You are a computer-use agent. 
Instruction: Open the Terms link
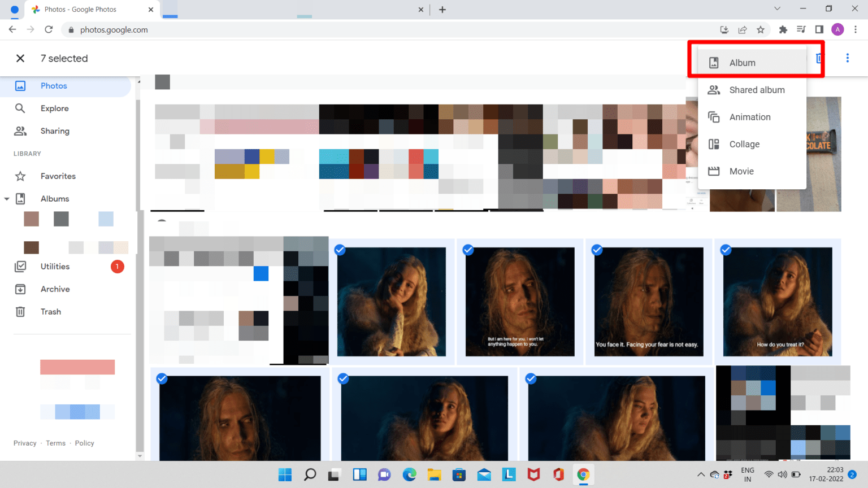coord(55,443)
